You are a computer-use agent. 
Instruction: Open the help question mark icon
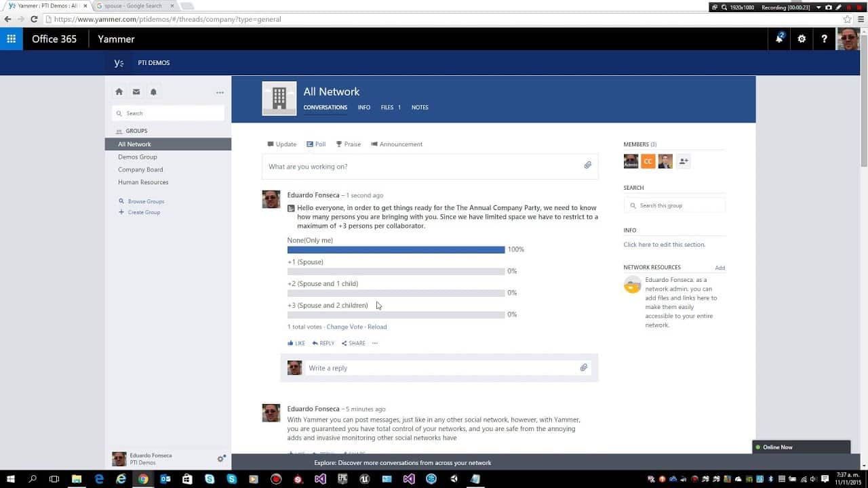point(824,39)
